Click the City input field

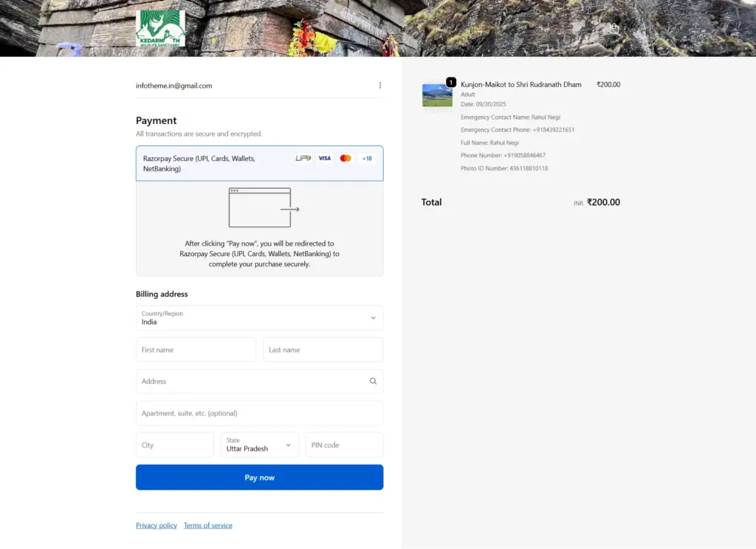pos(174,445)
